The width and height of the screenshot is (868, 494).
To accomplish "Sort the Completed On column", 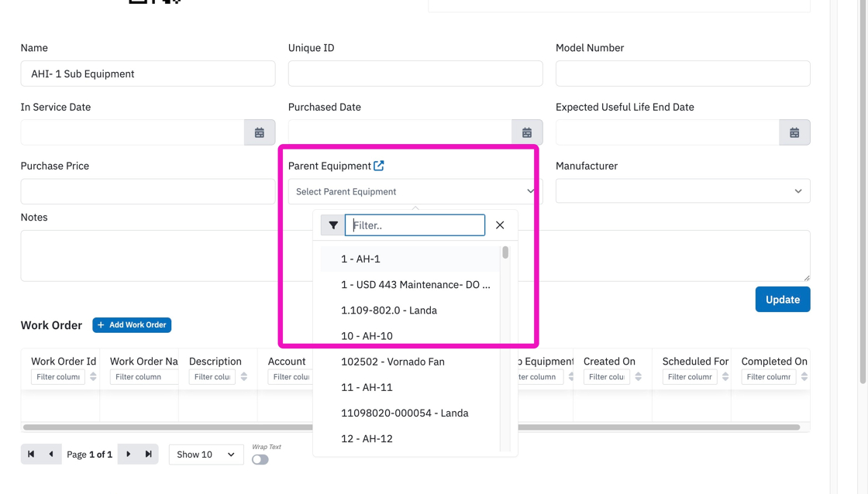I will pyautogui.click(x=804, y=377).
